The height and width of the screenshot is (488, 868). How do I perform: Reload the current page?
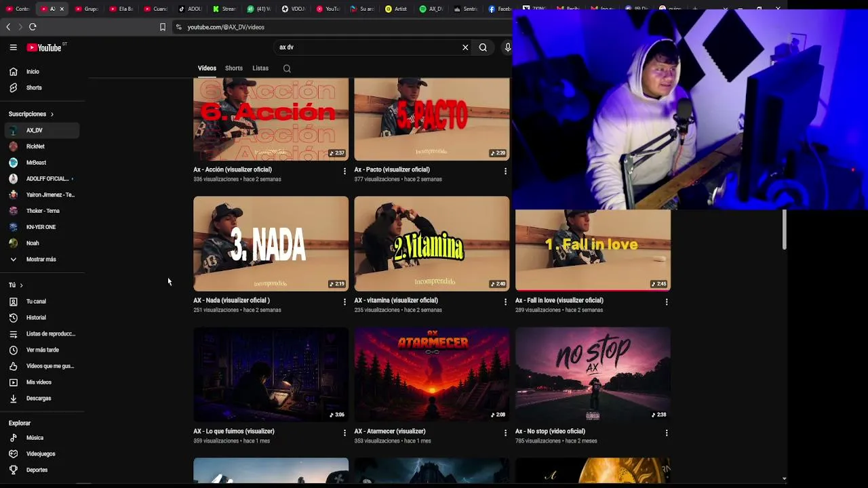33,27
